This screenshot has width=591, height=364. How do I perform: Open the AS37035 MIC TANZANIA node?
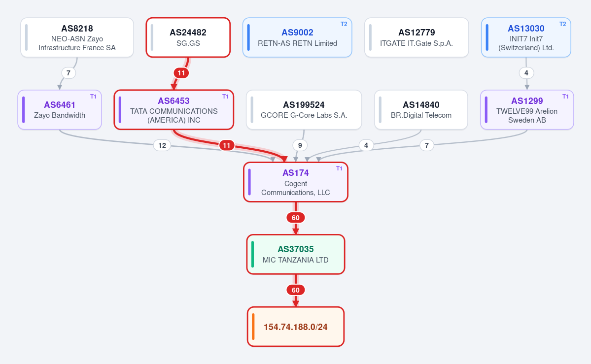point(296,254)
